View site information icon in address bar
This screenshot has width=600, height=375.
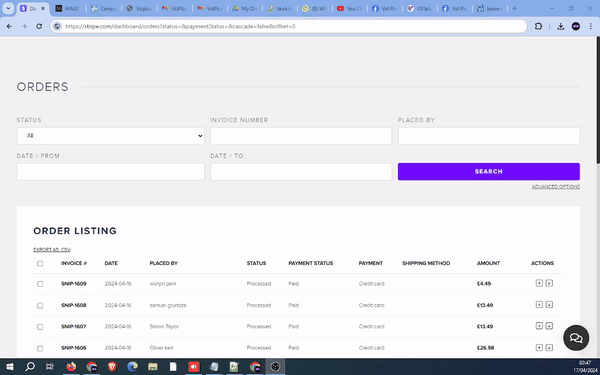click(57, 26)
